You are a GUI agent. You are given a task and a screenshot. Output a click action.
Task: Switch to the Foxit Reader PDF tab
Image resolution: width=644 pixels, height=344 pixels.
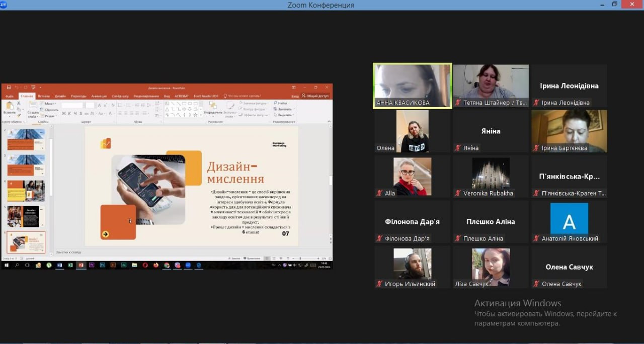[206, 96]
